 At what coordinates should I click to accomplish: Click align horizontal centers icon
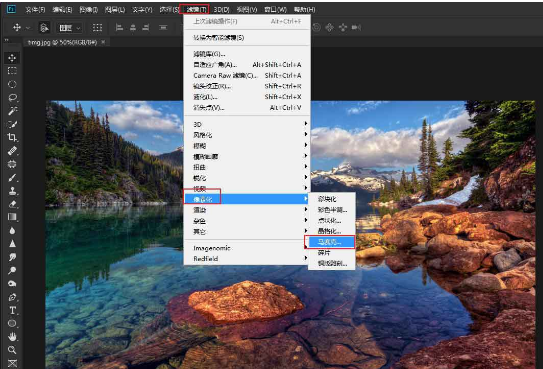pos(133,27)
